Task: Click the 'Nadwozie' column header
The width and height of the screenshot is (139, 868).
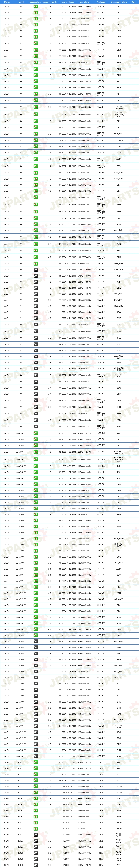Action: click(x=101, y=2)
